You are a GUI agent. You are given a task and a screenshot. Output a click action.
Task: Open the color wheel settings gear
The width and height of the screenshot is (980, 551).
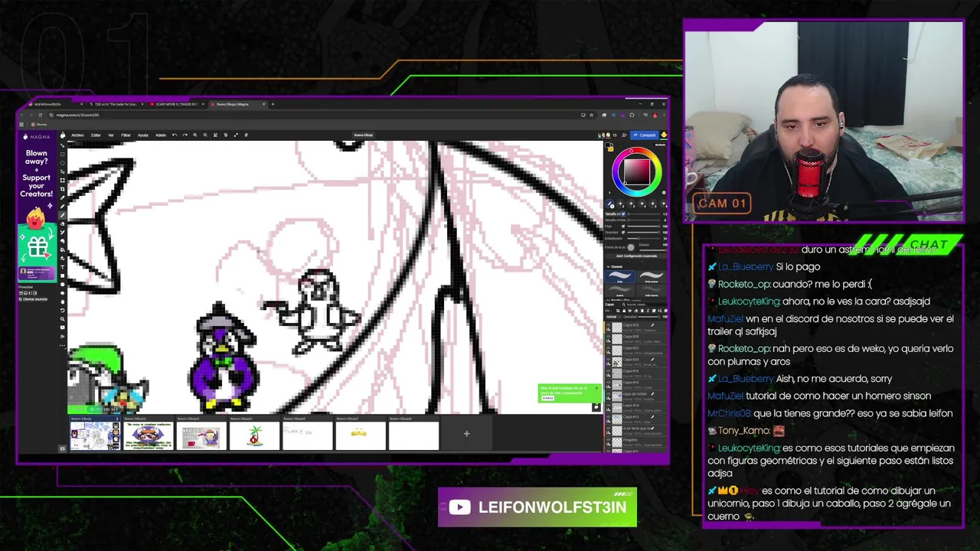[664, 193]
